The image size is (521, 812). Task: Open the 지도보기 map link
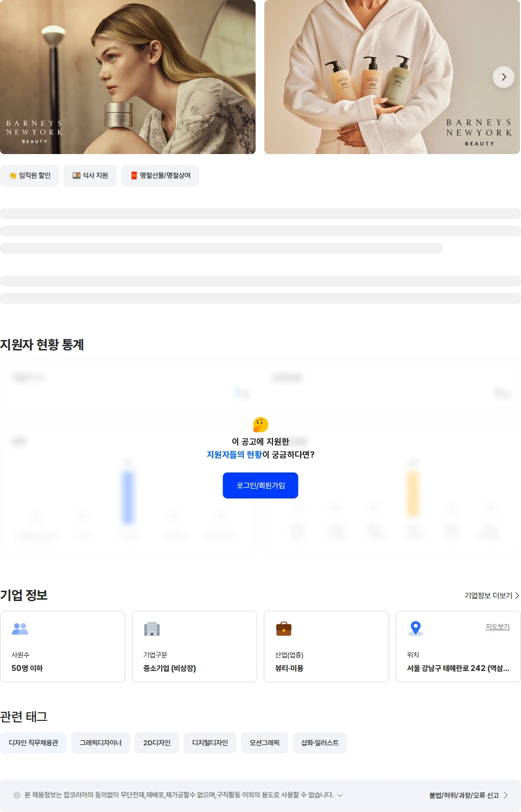click(498, 626)
